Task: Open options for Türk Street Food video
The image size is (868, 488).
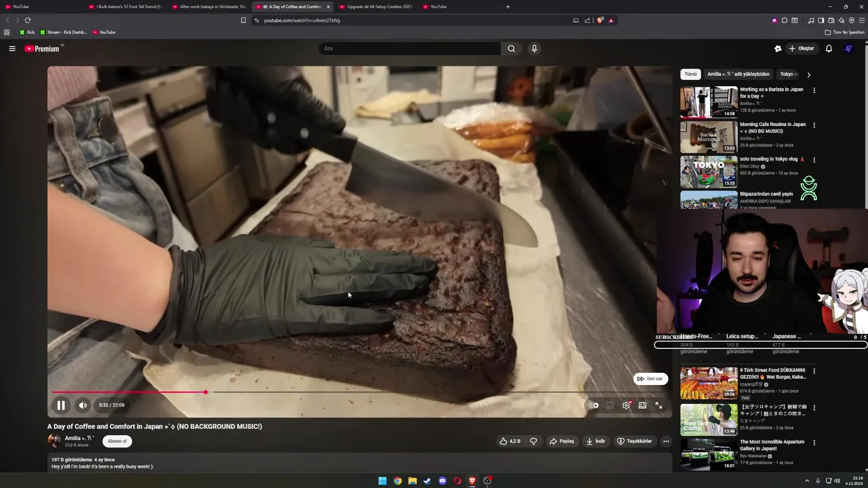Action: coord(814,371)
